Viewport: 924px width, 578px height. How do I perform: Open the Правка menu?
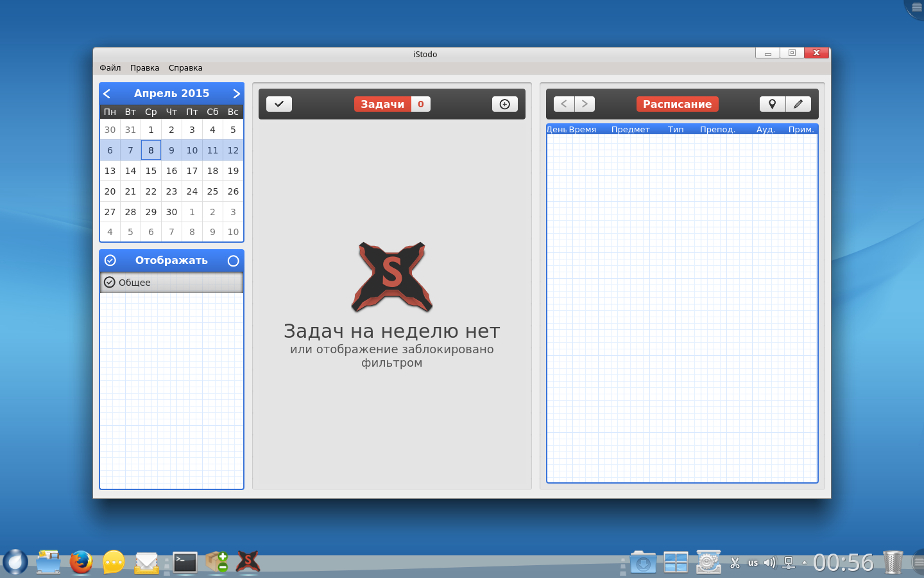[145, 68]
